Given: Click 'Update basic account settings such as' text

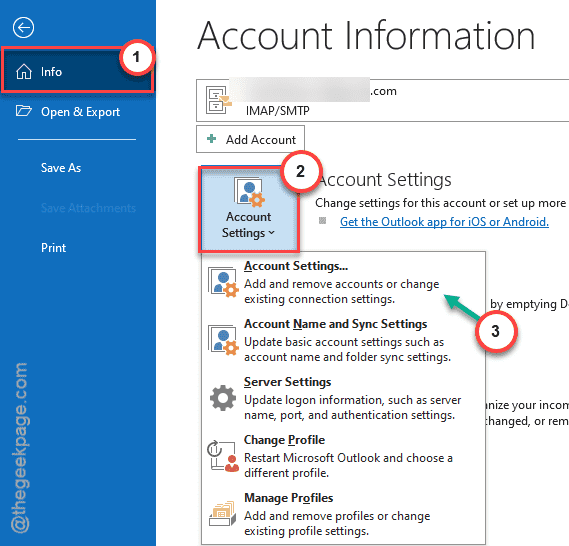Looking at the screenshot, I should [x=344, y=342].
